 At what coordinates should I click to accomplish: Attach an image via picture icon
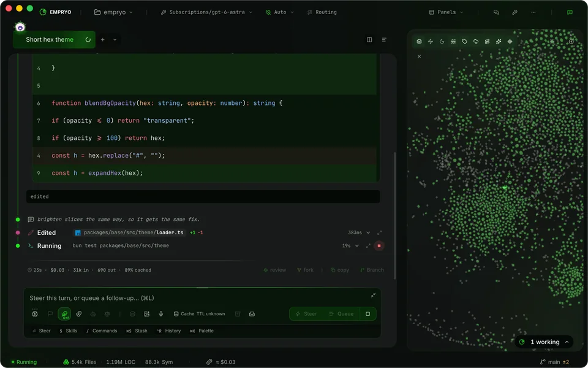coord(146,314)
